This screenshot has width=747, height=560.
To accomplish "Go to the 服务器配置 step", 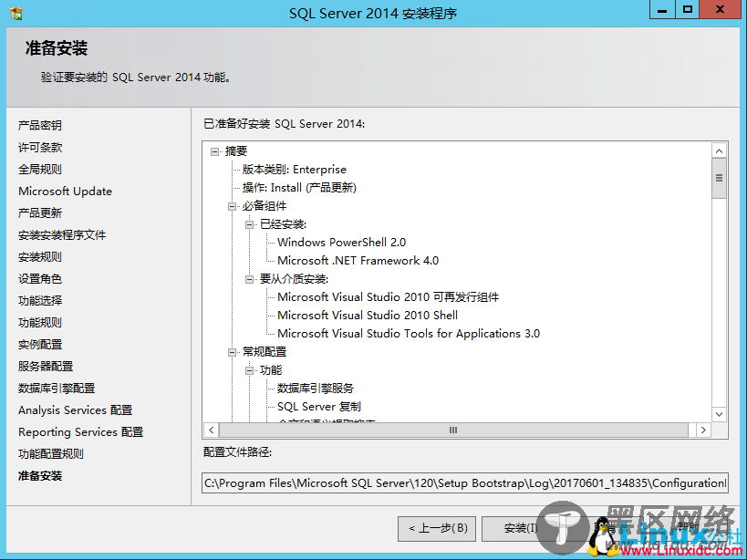I will click(x=46, y=367).
